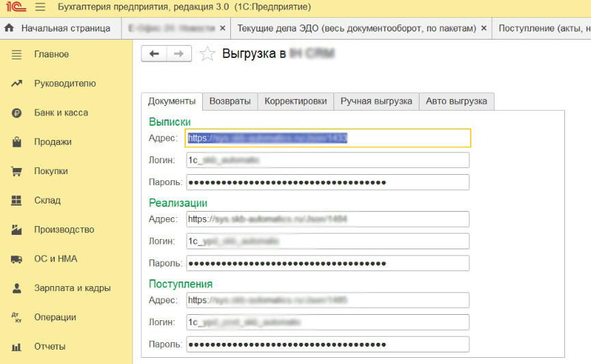Click the Зарплата и кадры person icon
This screenshot has height=364, width=591.
[x=16, y=288]
